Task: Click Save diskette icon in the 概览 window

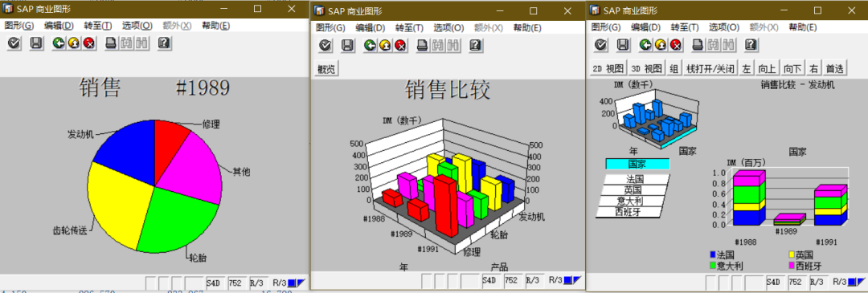Action: (x=348, y=45)
